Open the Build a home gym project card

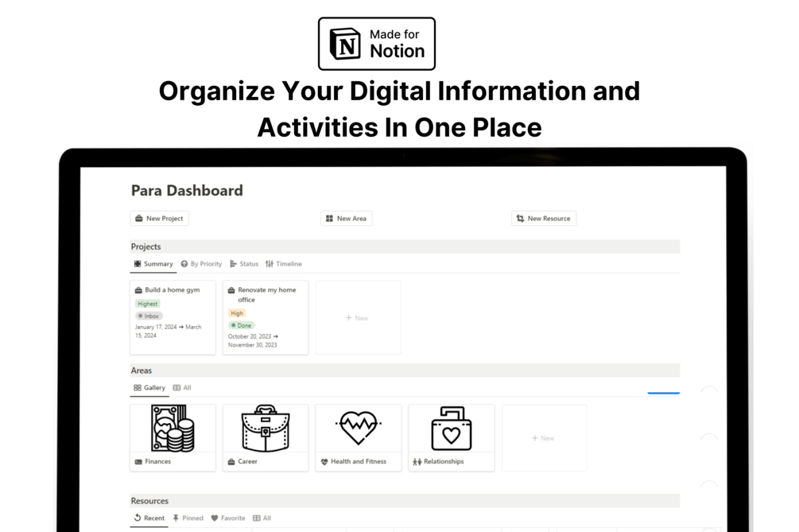click(x=173, y=317)
